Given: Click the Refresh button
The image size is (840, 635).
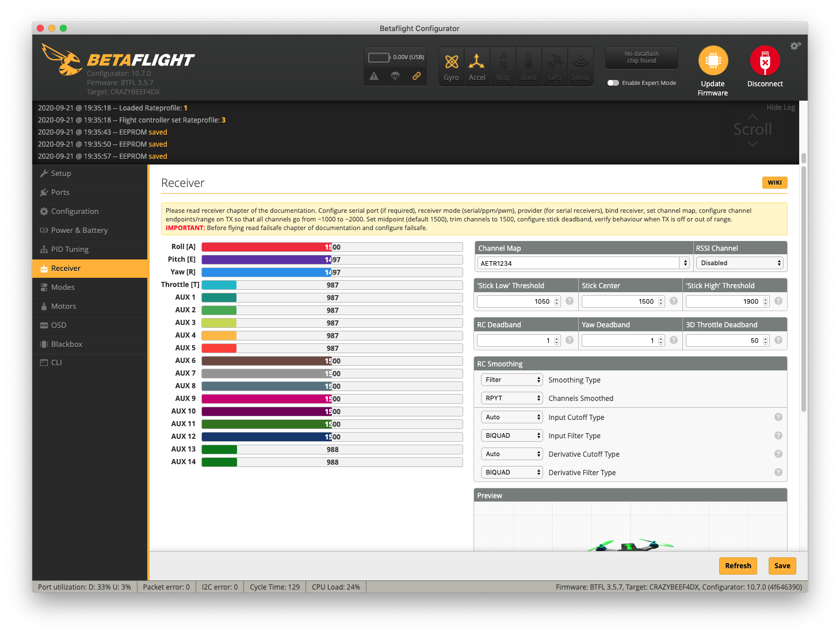Looking at the screenshot, I should [738, 565].
